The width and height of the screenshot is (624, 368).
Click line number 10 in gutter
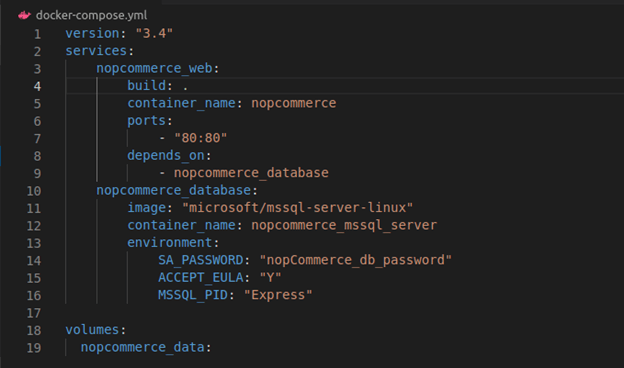34,191
